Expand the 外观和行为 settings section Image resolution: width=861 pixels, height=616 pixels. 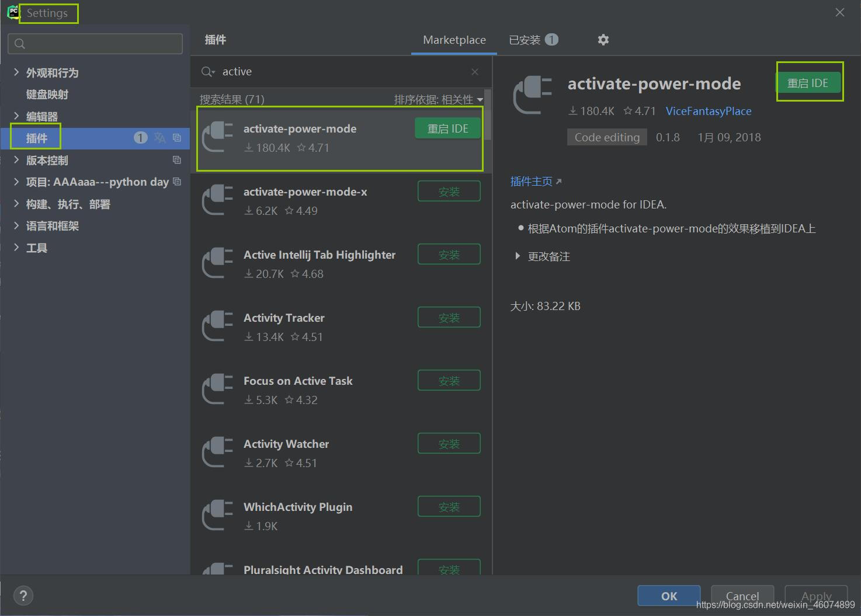16,72
